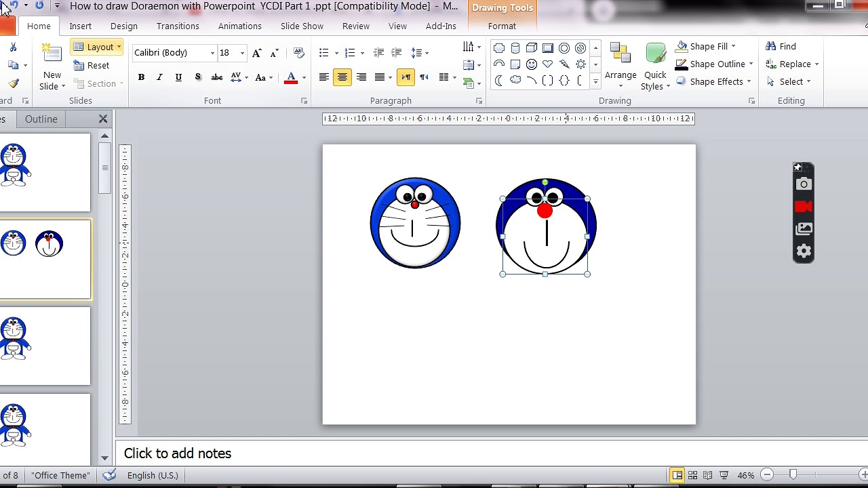
Task: Open the Layout dropdown
Action: click(96, 47)
